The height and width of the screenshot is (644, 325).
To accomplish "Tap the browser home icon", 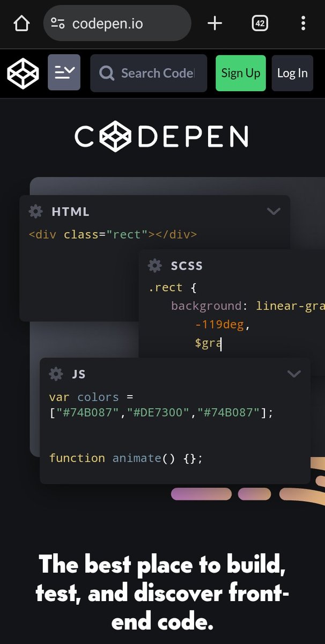I will 21,24.
